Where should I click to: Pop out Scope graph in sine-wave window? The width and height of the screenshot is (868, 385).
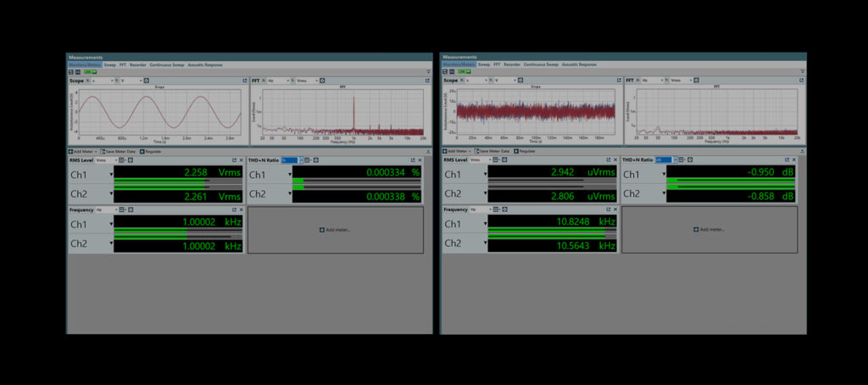[x=245, y=81]
